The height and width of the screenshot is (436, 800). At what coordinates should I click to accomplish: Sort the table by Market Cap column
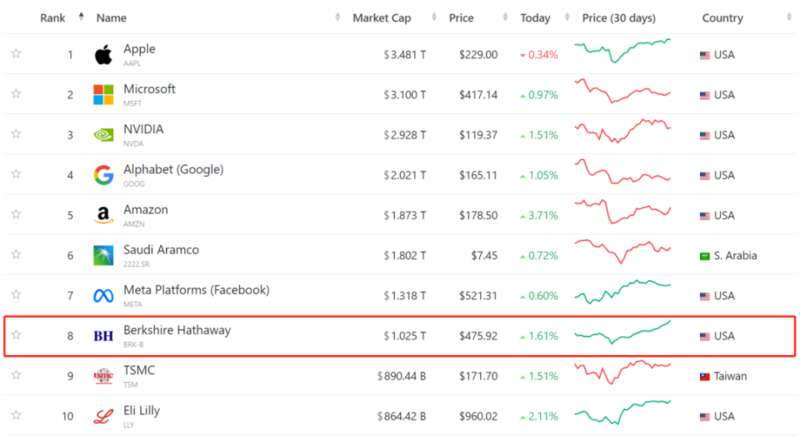point(382,18)
